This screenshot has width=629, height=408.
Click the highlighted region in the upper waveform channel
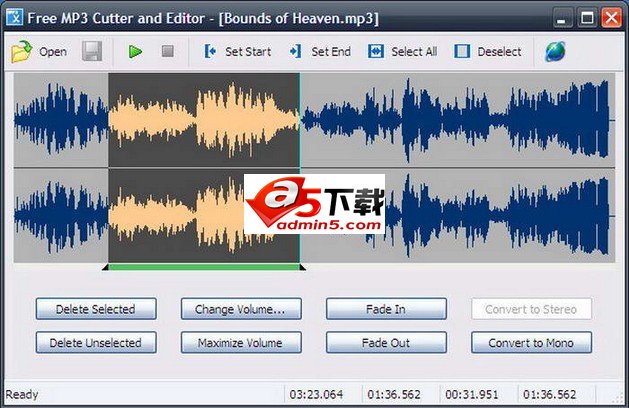coord(204,120)
